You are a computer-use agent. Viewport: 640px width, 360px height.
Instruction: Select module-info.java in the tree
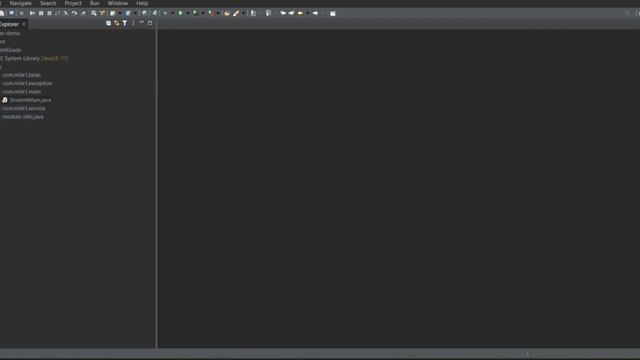pyautogui.click(x=23, y=117)
